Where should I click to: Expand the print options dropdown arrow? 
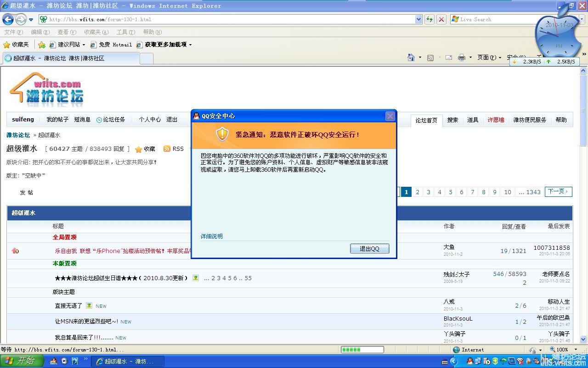(470, 57)
